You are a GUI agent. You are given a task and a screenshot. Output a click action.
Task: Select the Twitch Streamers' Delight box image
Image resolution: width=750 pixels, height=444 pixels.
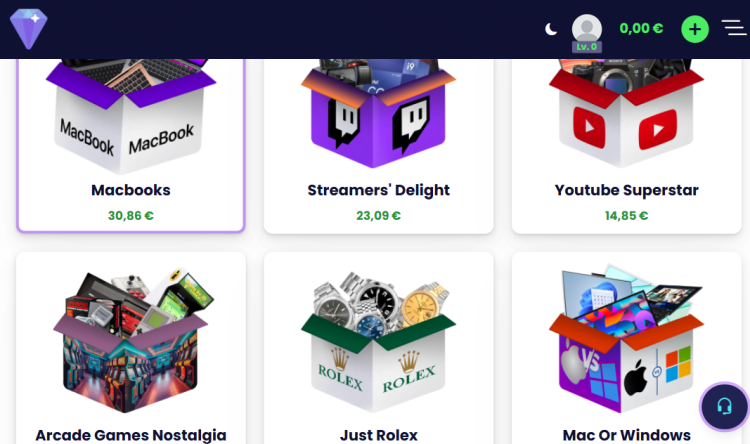378,114
